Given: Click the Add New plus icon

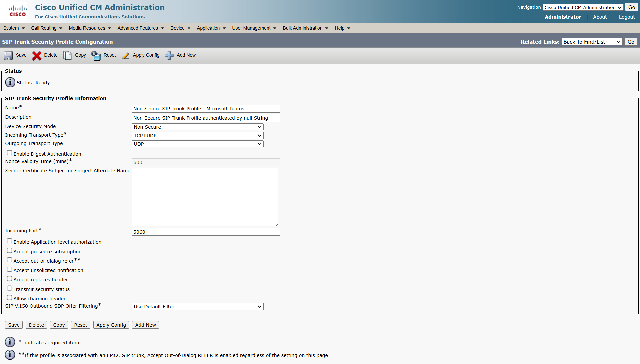Looking at the screenshot, I should (169, 55).
